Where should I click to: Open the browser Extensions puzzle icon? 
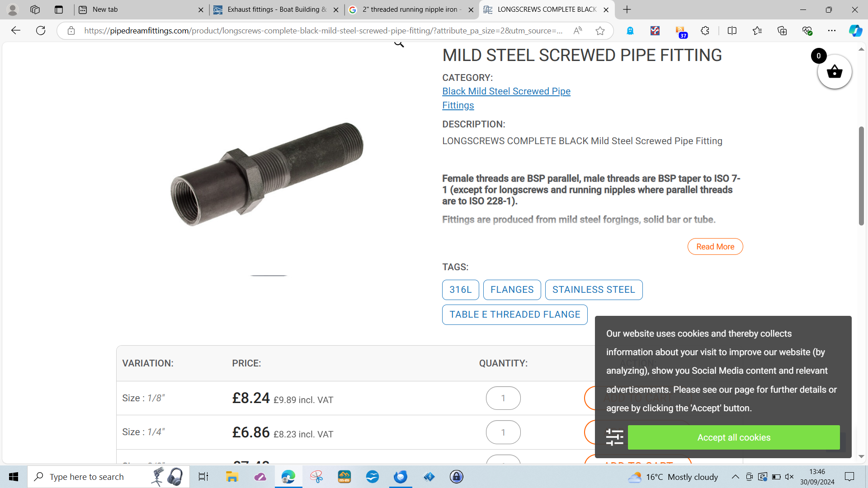point(705,31)
